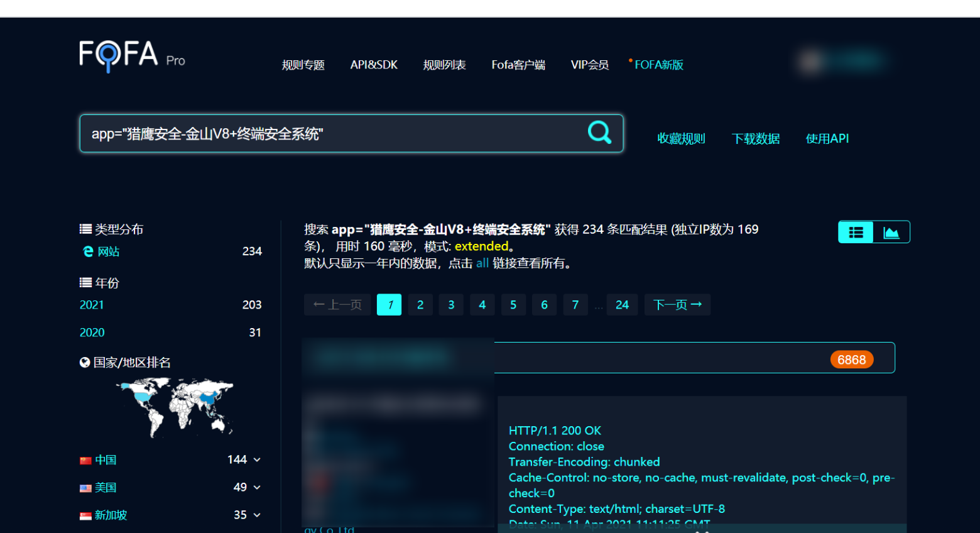Click the Singapore flag icon
Image resolution: width=980 pixels, height=533 pixels.
[x=85, y=515]
